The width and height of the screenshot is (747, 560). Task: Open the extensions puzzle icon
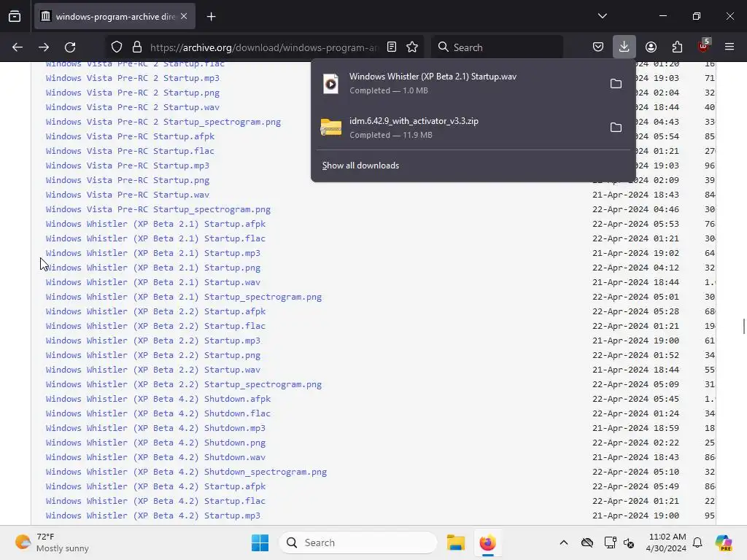pyautogui.click(x=677, y=47)
